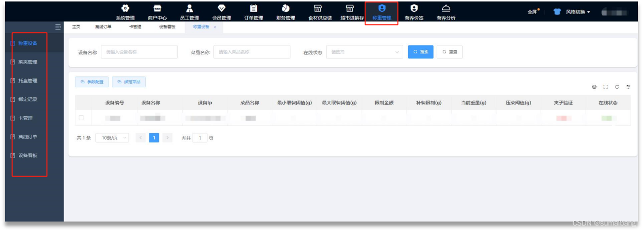
Task: Expand the 在线状态 select dropdown
Action: tap(364, 52)
